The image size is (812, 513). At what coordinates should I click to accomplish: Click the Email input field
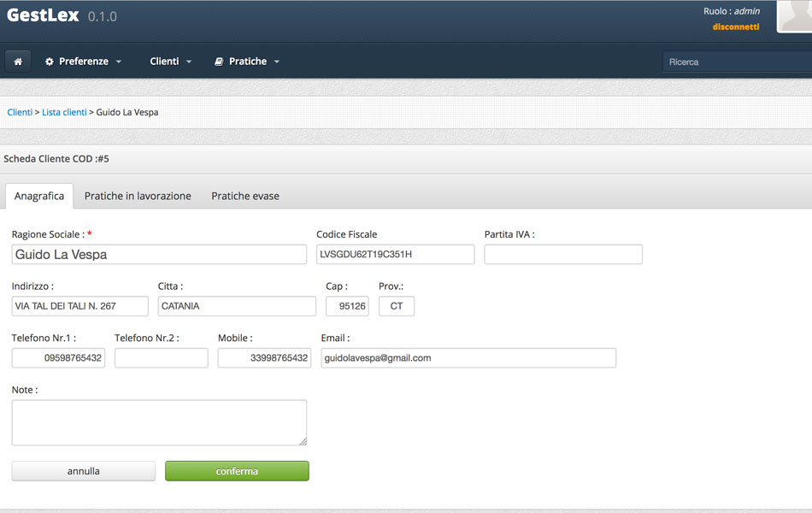tap(468, 358)
